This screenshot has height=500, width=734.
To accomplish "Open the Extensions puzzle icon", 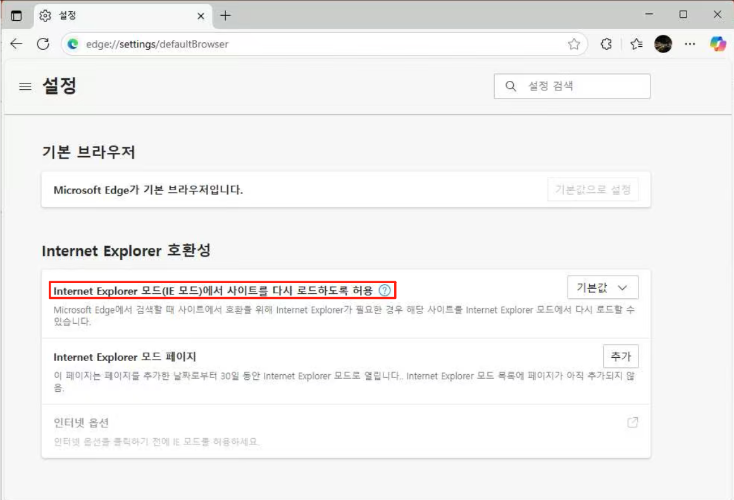I will tap(606, 44).
